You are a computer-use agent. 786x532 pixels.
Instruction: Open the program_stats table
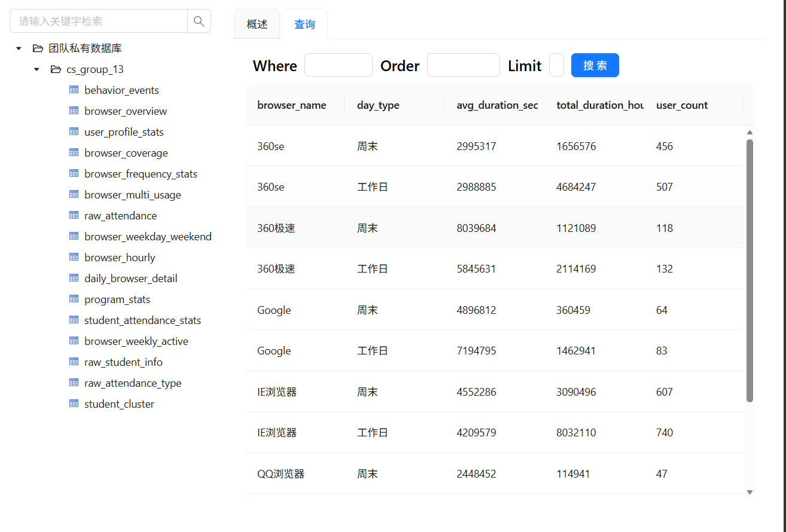click(x=117, y=299)
